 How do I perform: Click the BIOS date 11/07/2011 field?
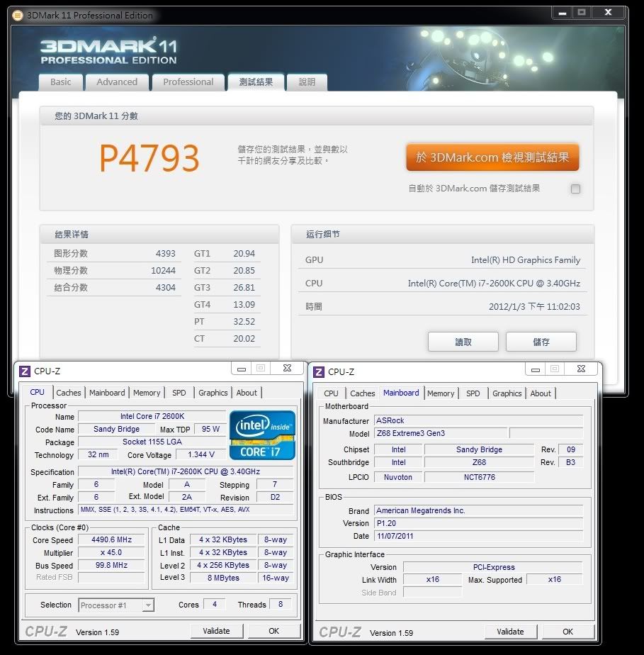coord(479,537)
